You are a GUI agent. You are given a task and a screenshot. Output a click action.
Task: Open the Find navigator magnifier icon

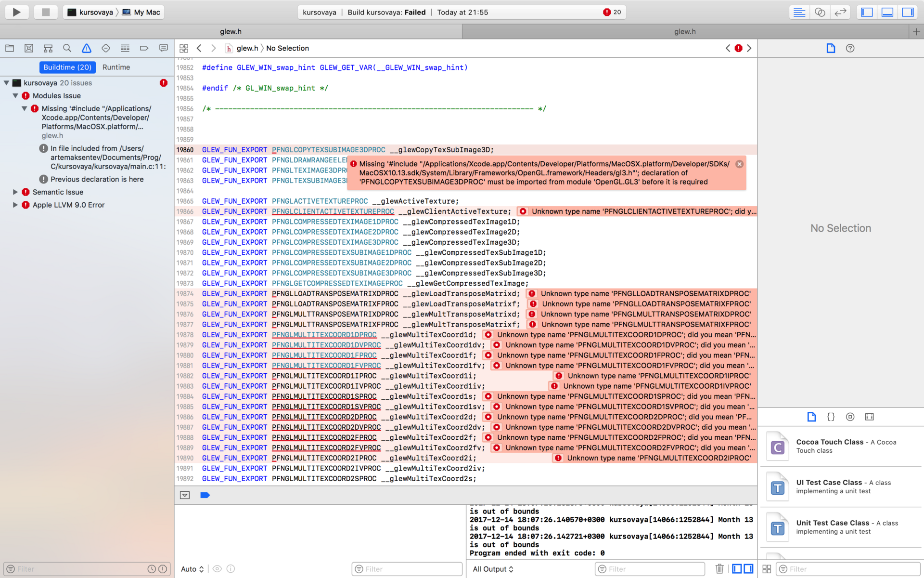(x=67, y=48)
